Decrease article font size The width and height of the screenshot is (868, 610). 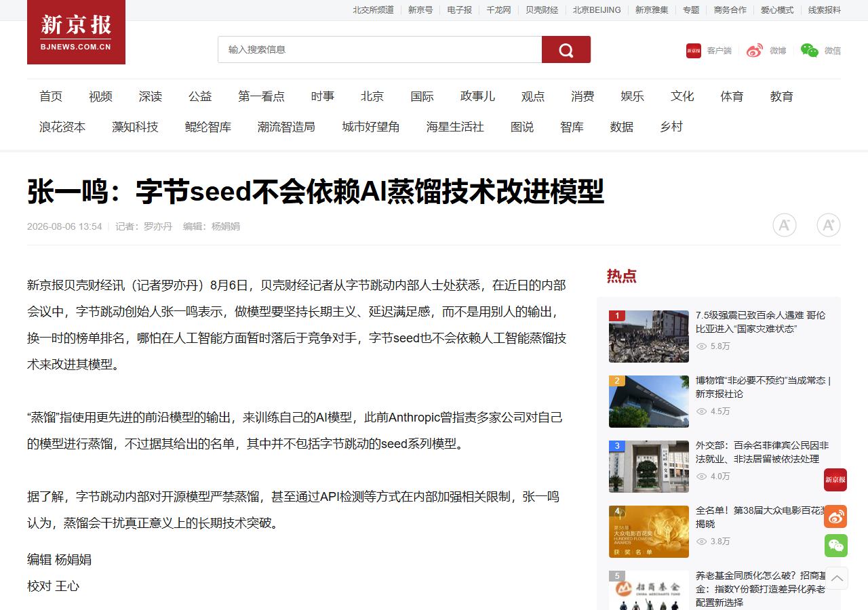click(785, 225)
